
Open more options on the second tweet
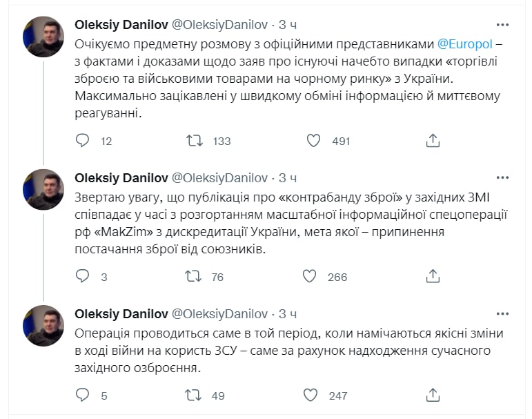(502, 177)
